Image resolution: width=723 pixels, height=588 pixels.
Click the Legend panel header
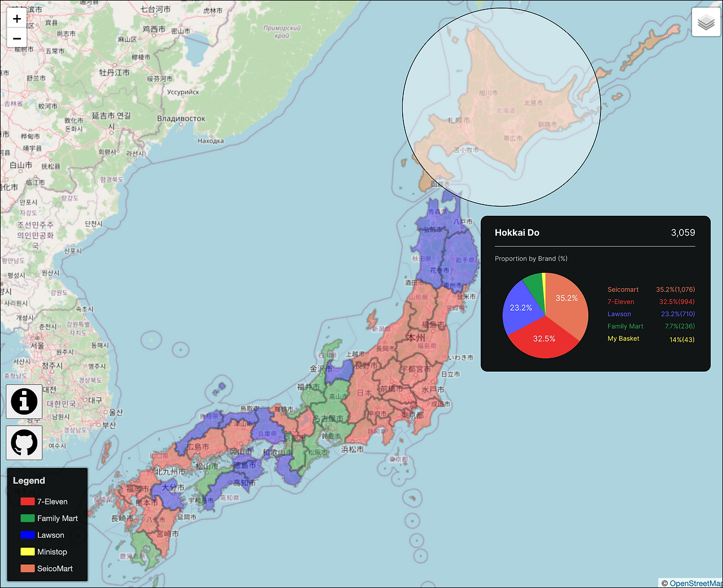(x=29, y=480)
